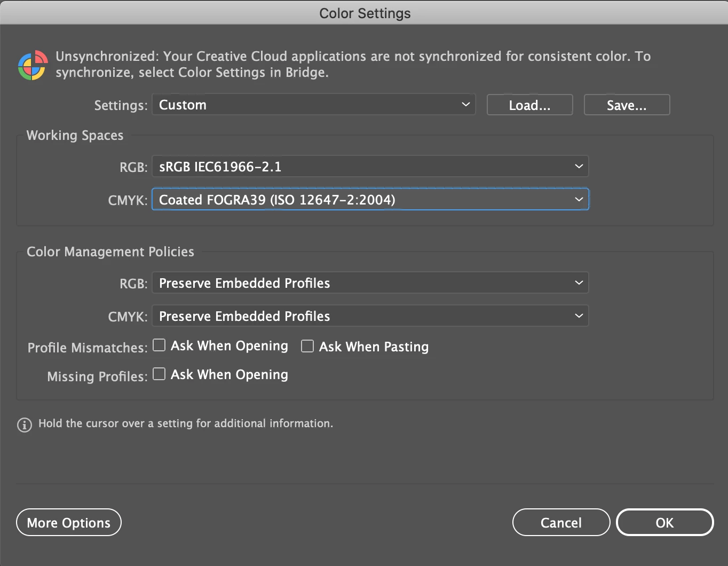The width and height of the screenshot is (728, 566).
Task: Click the Working Spaces section heading
Action: [75, 135]
